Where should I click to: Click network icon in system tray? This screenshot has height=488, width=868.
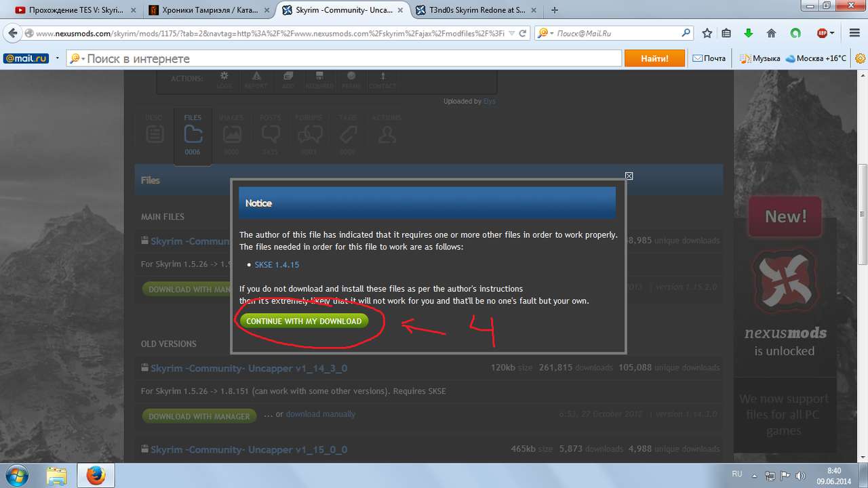pyautogui.click(x=770, y=476)
